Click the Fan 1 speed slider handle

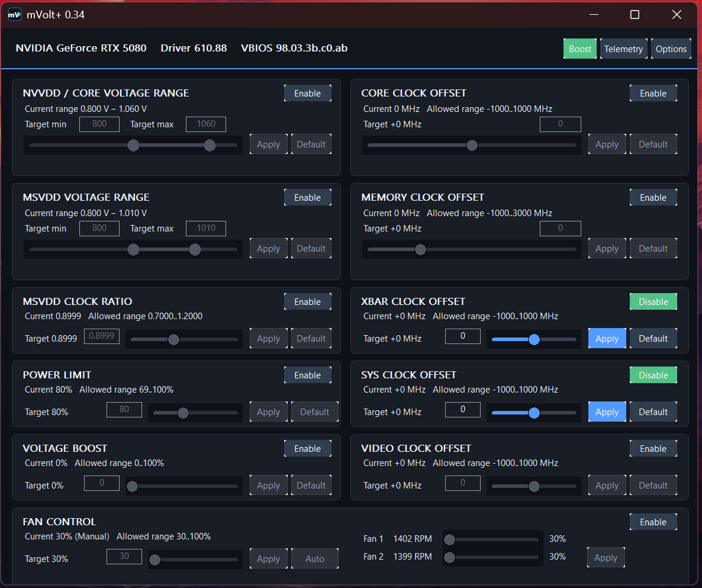(x=449, y=539)
